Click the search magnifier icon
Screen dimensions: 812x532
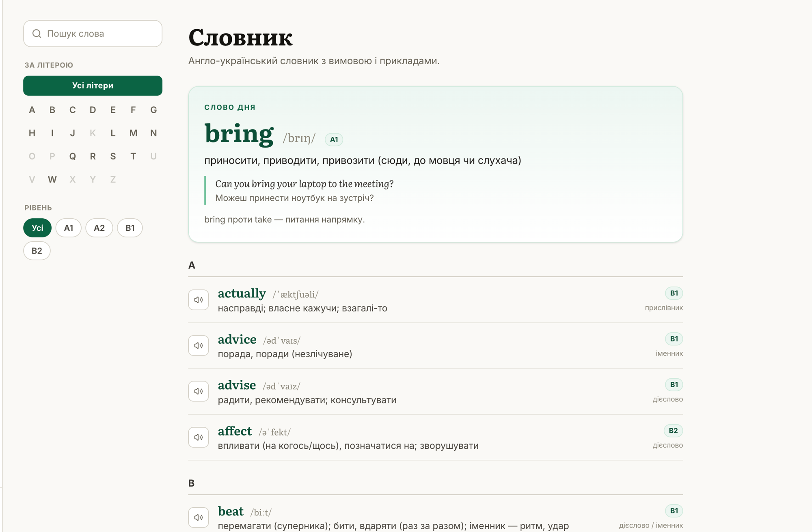[37, 34]
